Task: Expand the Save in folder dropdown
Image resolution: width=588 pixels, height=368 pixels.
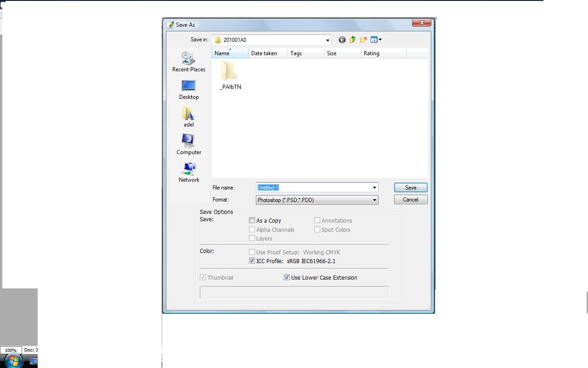Action: point(328,40)
